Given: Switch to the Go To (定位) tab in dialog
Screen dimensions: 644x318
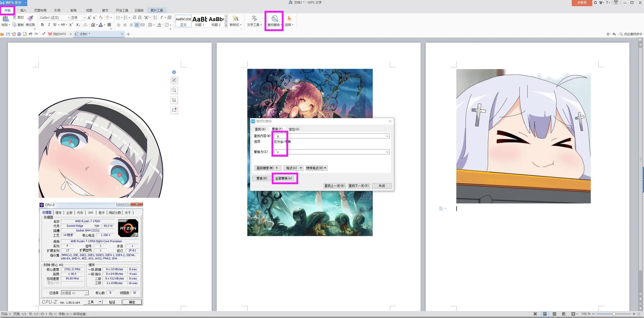Looking at the screenshot, I should pos(294,129).
